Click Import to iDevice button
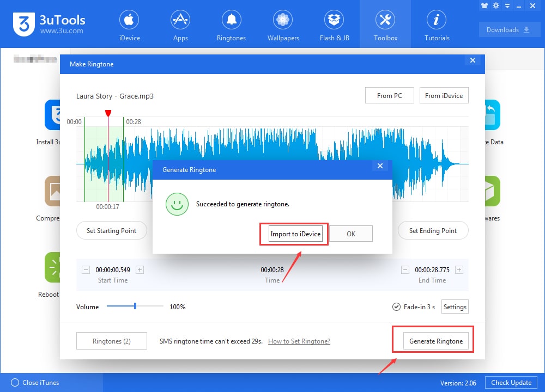This screenshot has height=392, width=545. tap(296, 234)
